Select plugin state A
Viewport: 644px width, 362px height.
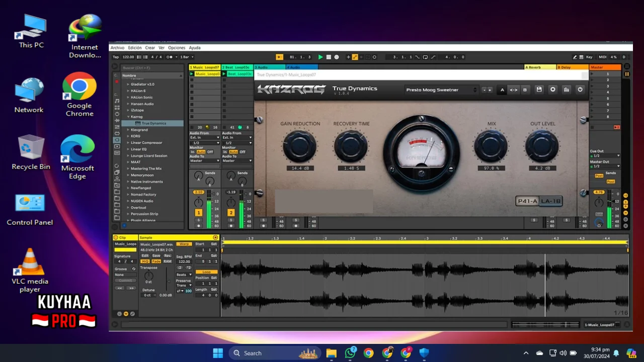502,90
